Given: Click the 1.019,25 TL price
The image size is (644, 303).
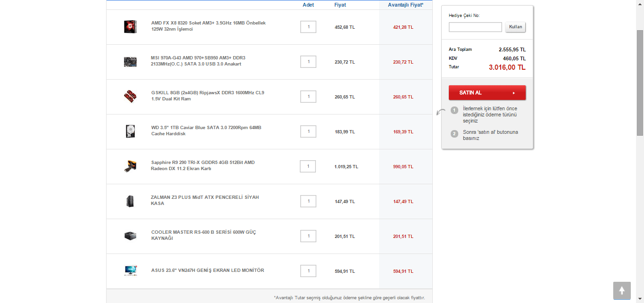Looking at the screenshot, I should 346,167.
